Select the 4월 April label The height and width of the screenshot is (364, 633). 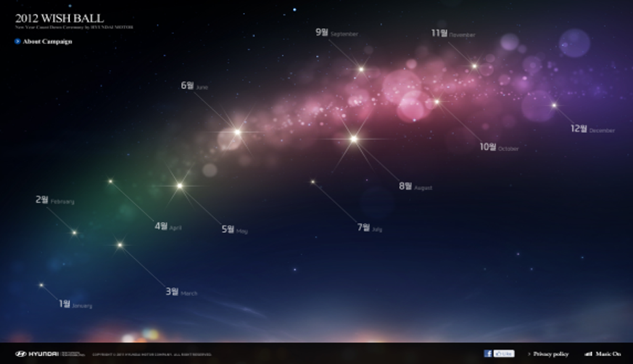(x=168, y=227)
